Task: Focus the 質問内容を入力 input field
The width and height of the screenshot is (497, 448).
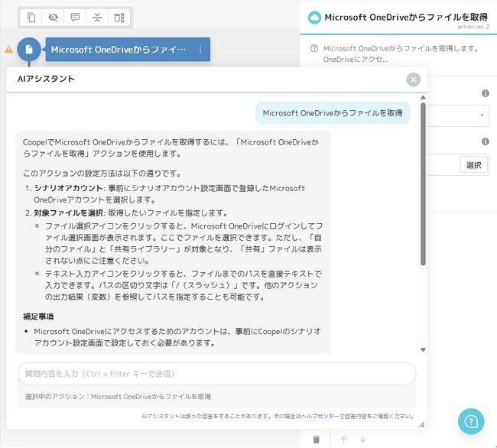Action: click(217, 374)
